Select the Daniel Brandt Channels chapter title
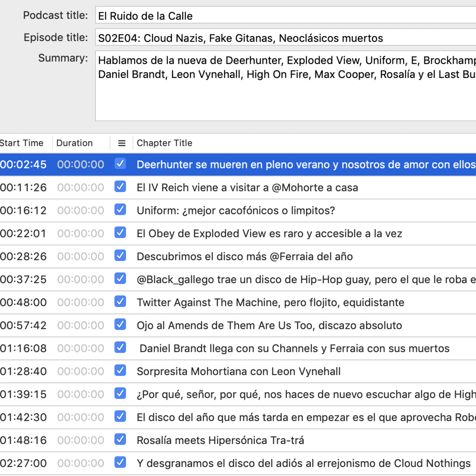The image size is (476, 476). [x=294, y=348]
